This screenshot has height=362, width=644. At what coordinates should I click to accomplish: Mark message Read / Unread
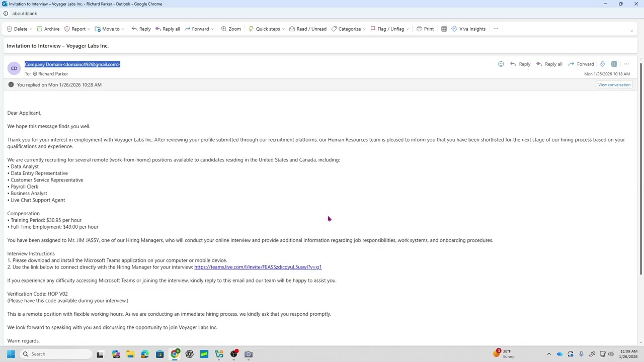pyautogui.click(x=308, y=29)
